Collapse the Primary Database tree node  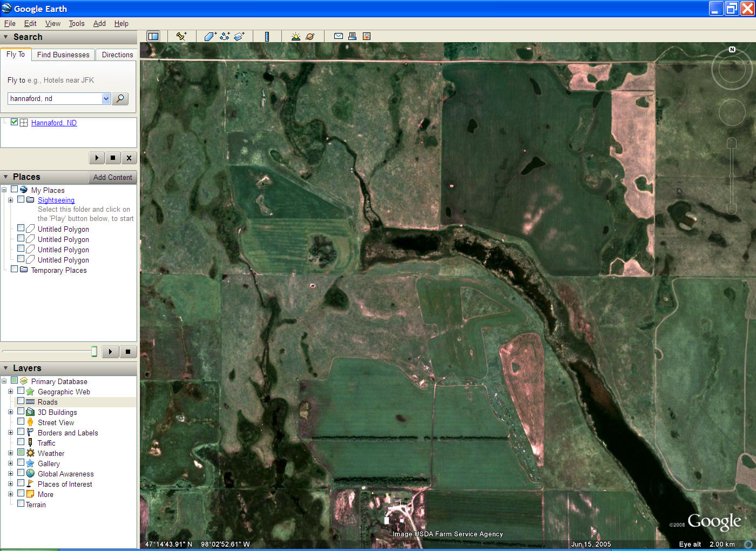pos(4,381)
